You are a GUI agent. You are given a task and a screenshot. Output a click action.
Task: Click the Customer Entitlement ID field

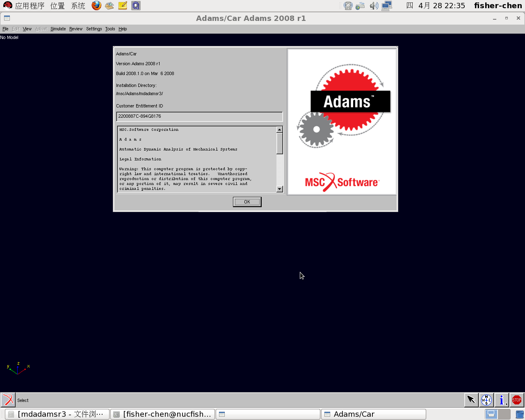(x=199, y=116)
